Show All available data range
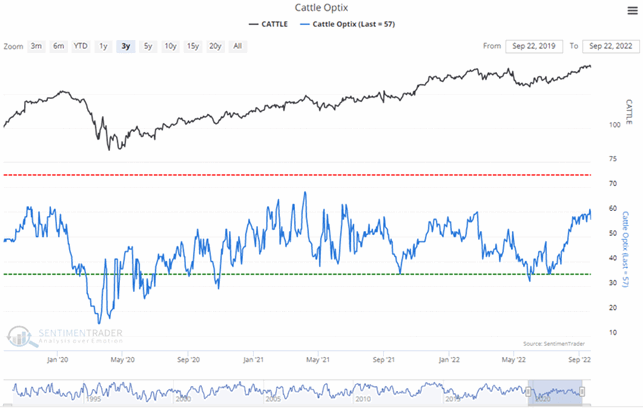 tap(237, 46)
